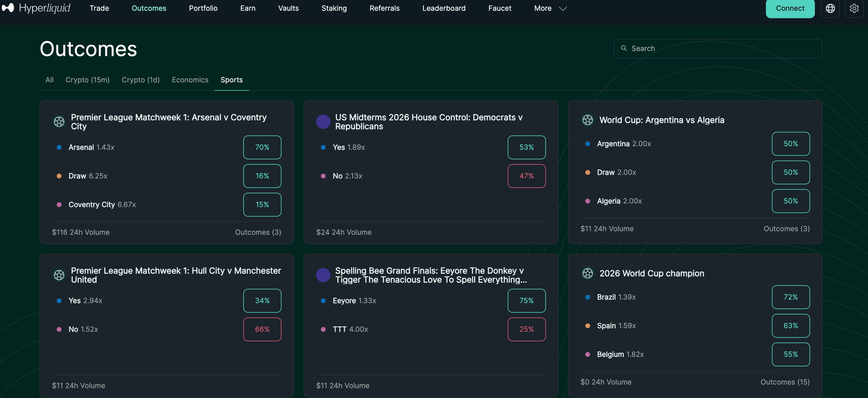This screenshot has height=398, width=868.
Task: View the Leaderboard
Action: (x=444, y=8)
